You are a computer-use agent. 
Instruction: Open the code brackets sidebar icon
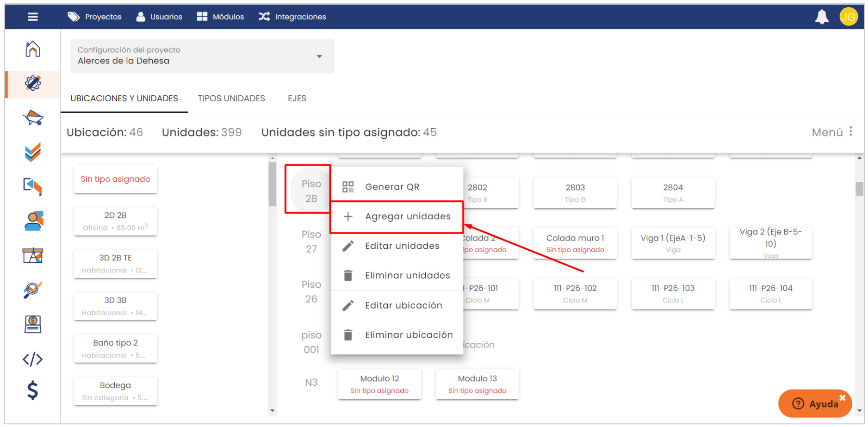32,359
